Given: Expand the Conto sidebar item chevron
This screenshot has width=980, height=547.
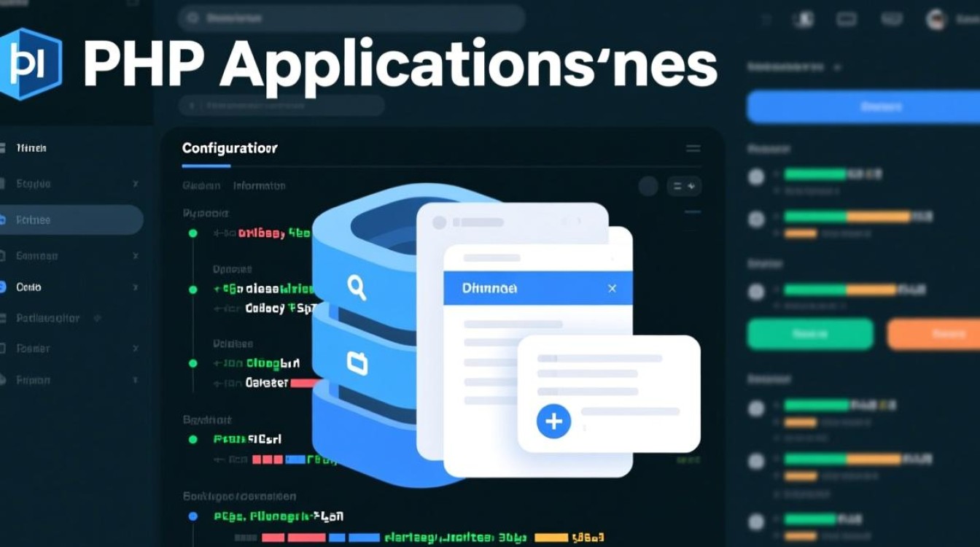Looking at the screenshot, I should pos(135,287).
